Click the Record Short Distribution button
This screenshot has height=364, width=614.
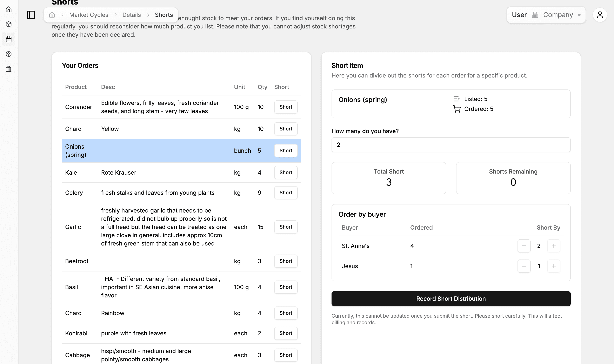coord(451,298)
